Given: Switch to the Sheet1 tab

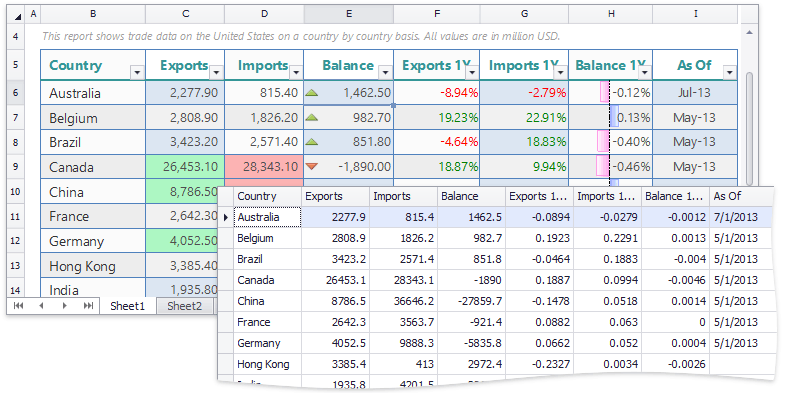Looking at the screenshot, I should (x=127, y=305).
